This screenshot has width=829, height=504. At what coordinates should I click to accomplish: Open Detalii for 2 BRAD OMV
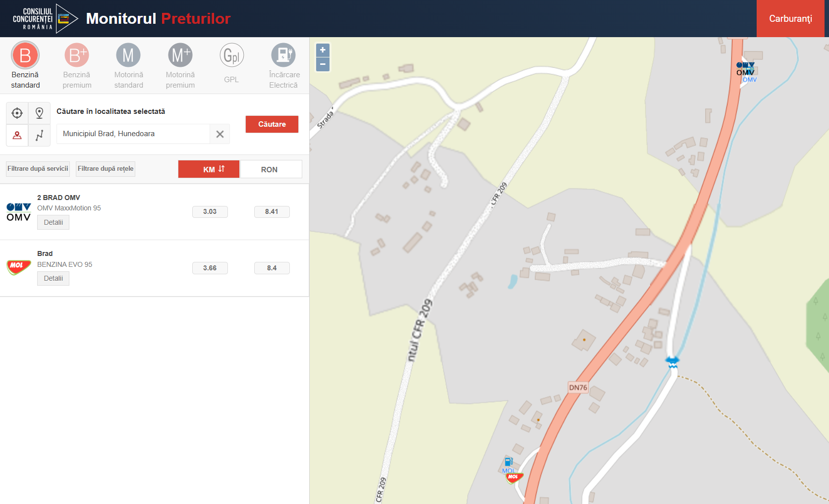[x=53, y=222]
